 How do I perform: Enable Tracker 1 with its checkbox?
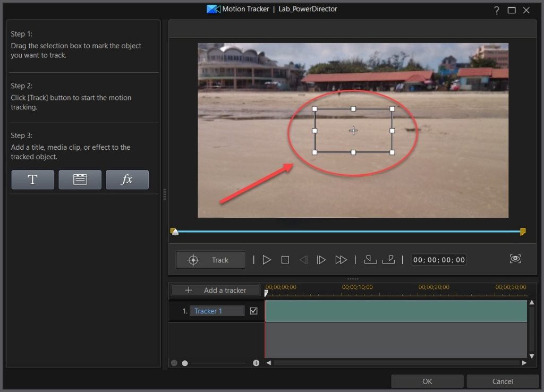pyautogui.click(x=254, y=311)
